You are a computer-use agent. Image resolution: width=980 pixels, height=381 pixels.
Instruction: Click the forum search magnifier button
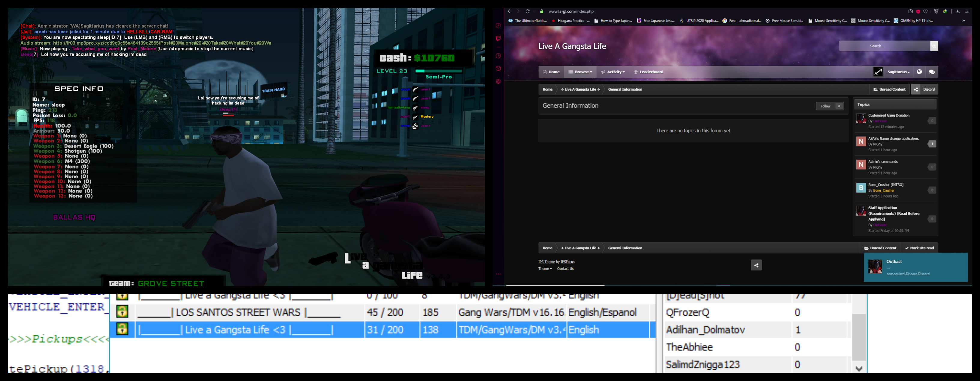pyautogui.click(x=934, y=46)
